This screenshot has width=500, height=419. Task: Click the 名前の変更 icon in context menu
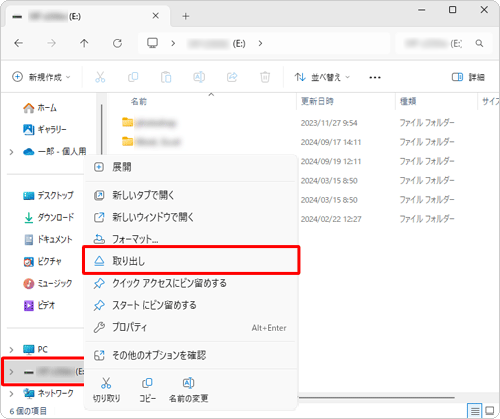188,383
